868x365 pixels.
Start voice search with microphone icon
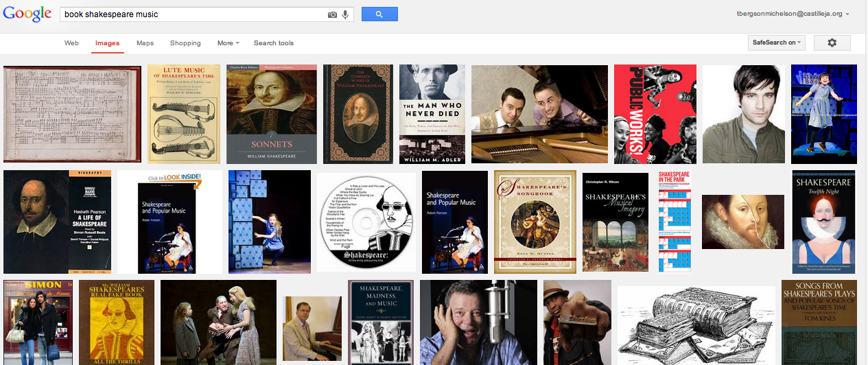[x=345, y=14]
